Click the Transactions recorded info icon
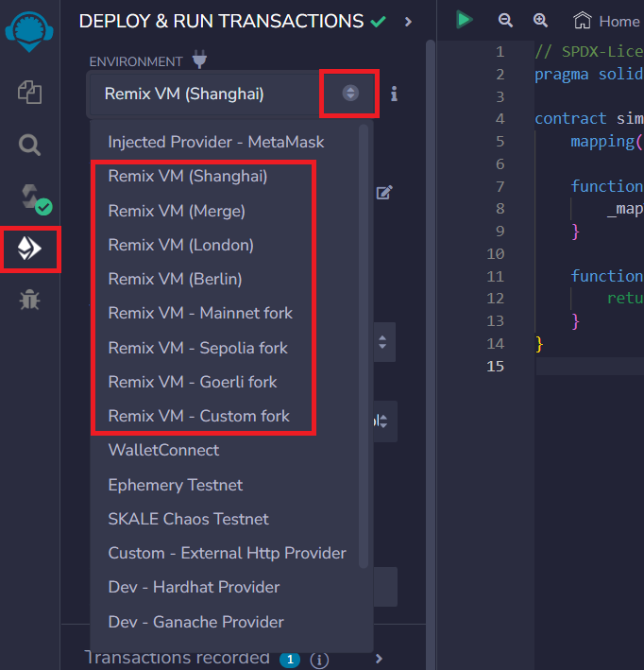The width and height of the screenshot is (644, 670). click(319, 661)
